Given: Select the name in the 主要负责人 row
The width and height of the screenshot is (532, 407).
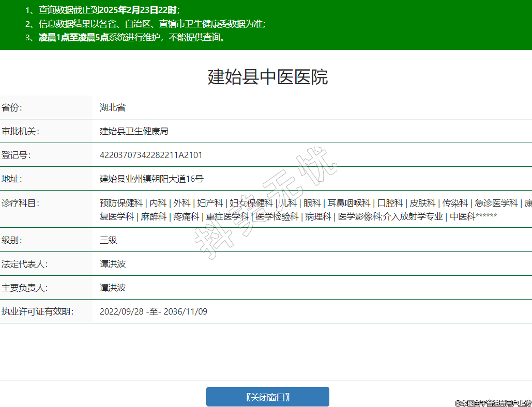Looking at the screenshot, I should click(113, 288).
